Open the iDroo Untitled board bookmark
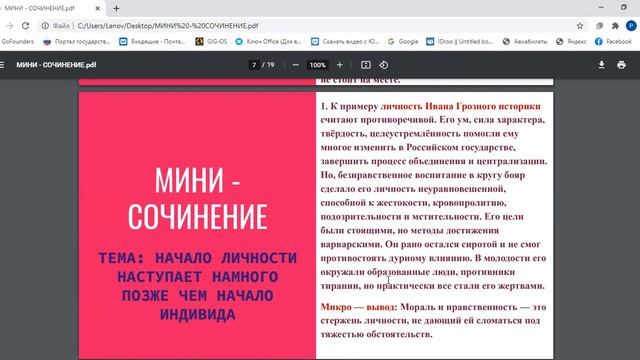This screenshot has width=640, height=360. [460, 41]
